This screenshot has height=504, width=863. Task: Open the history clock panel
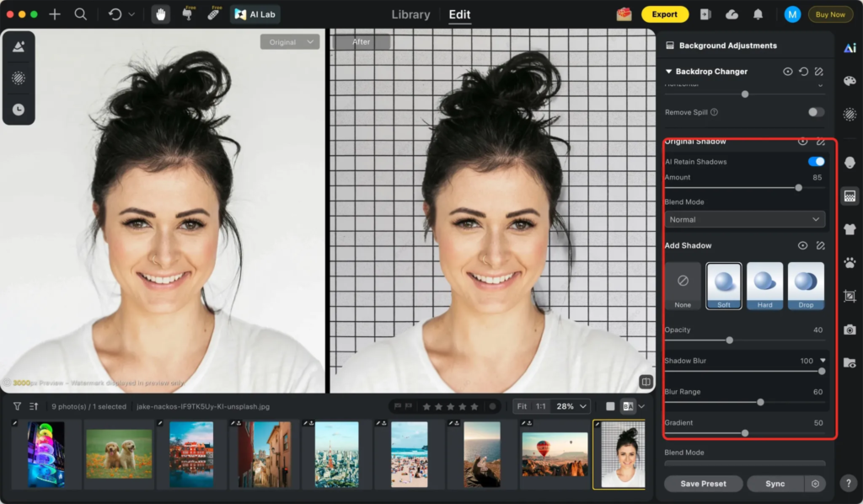pos(18,110)
